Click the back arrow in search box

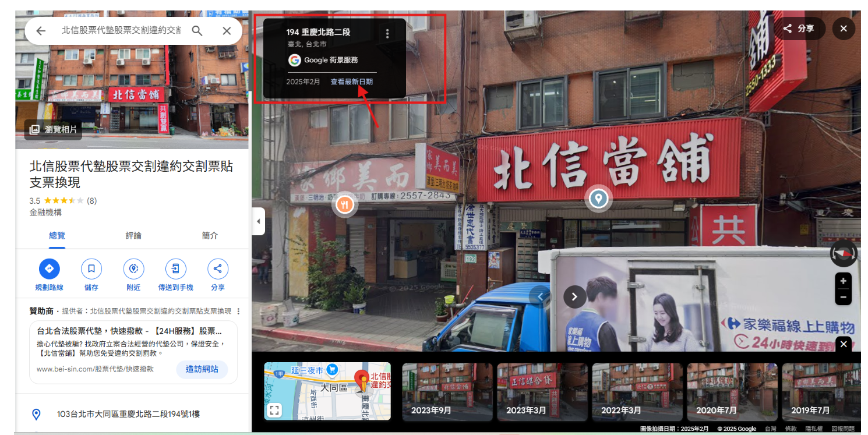pos(40,31)
